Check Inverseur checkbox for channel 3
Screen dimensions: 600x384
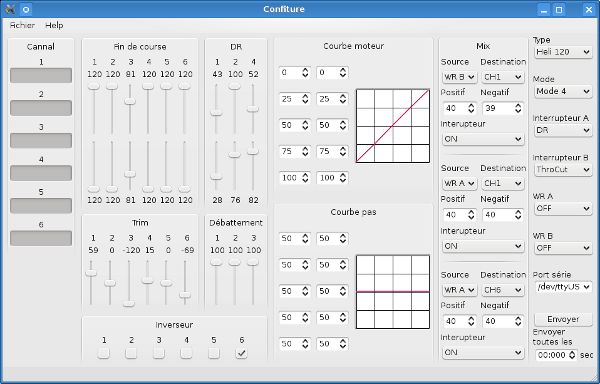point(159,353)
